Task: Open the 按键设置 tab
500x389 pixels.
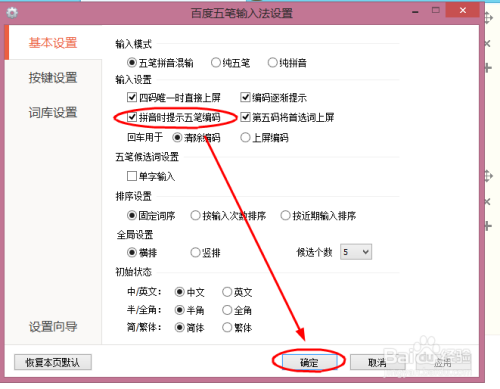Action: point(53,78)
